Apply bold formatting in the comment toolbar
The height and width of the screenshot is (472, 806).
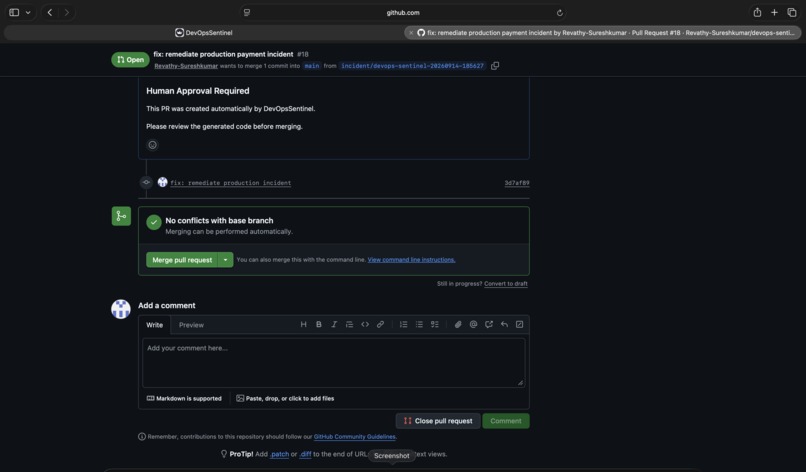pyautogui.click(x=319, y=324)
